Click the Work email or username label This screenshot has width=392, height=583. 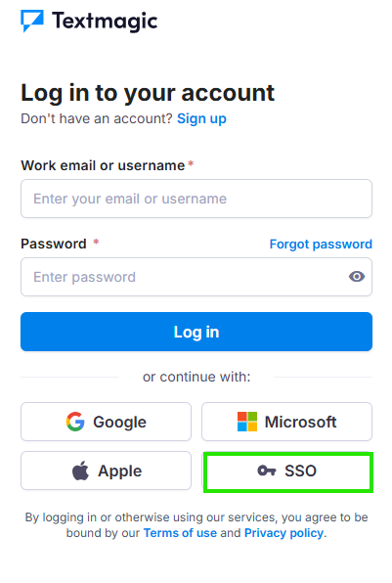pos(103,165)
